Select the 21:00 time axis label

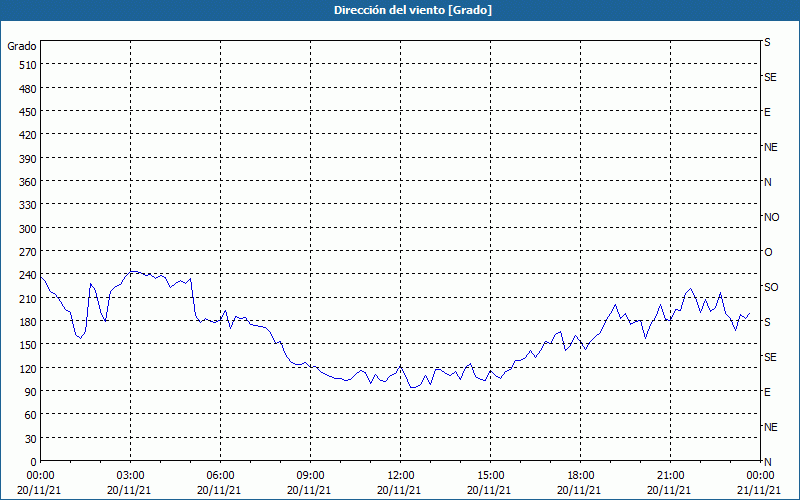point(670,476)
